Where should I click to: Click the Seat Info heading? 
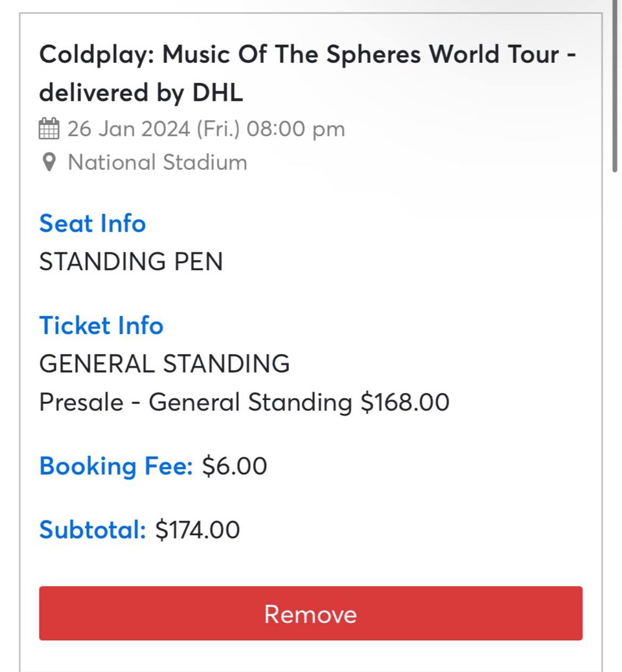coord(92,223)
